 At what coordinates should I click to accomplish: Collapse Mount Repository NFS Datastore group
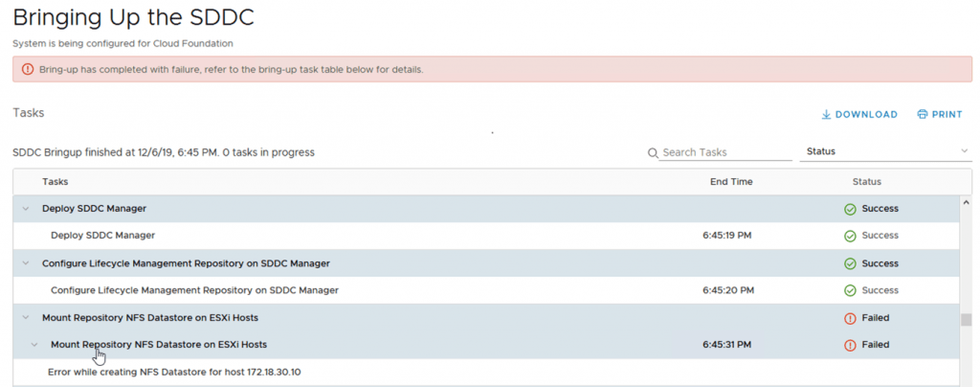pos(26,318)
